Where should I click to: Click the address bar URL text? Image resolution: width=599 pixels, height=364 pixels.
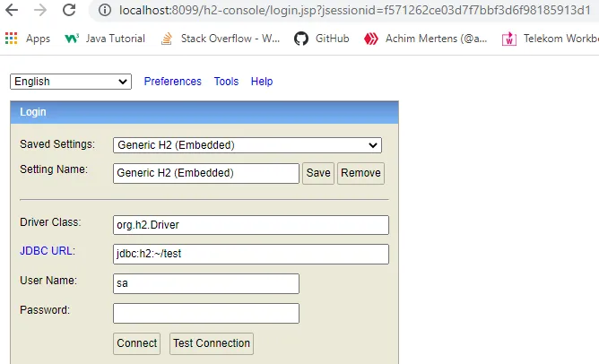click(355, 10)
